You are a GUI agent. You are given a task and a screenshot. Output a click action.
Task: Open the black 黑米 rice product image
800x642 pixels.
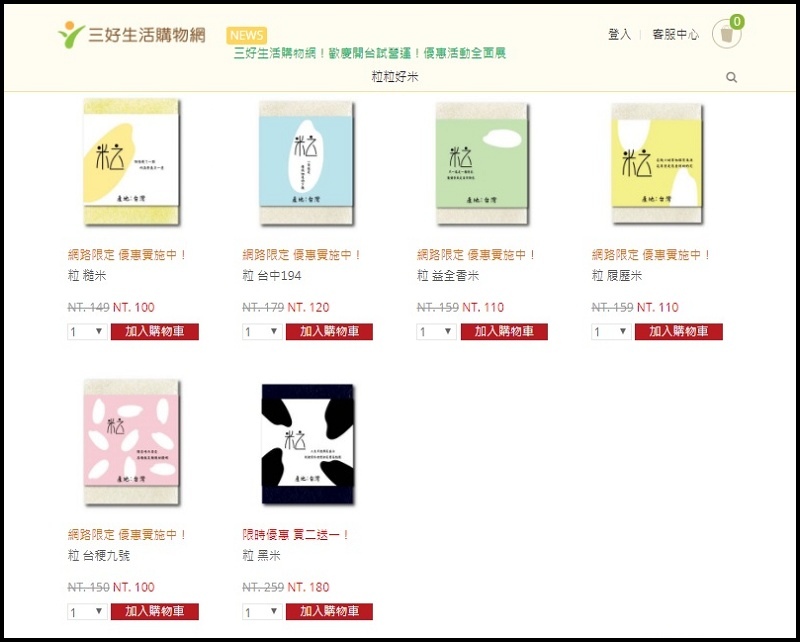point(308,443)
